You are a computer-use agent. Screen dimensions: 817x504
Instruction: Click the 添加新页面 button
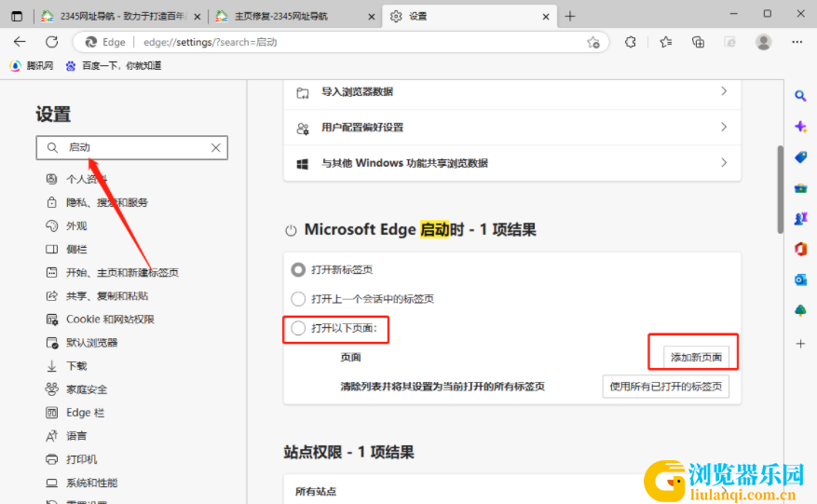coord(696,357)
